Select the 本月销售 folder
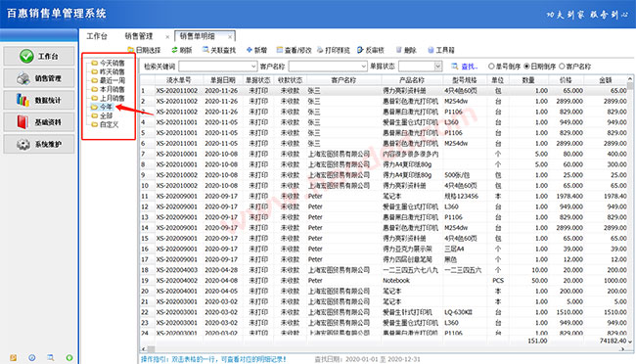Viewport: 636px width, 364px height. [x=108, y=89]
